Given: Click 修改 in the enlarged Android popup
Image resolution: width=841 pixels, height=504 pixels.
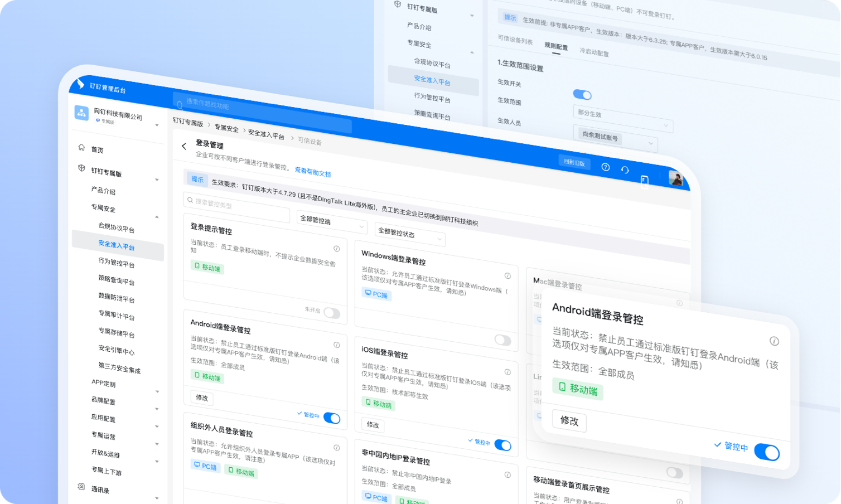Looking at the screenshot, I should coord(569,420).
